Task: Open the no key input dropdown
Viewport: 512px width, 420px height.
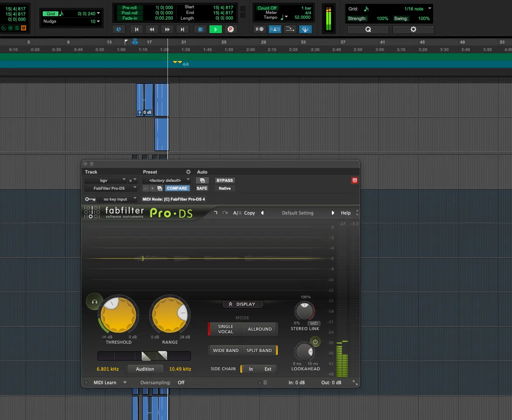Action: [116, 199]
